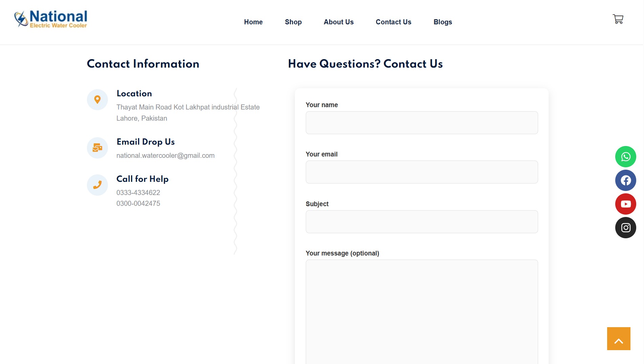Click the Thayat Main Road address text
This screenshot has height=364, width=644.
point(188,113)
